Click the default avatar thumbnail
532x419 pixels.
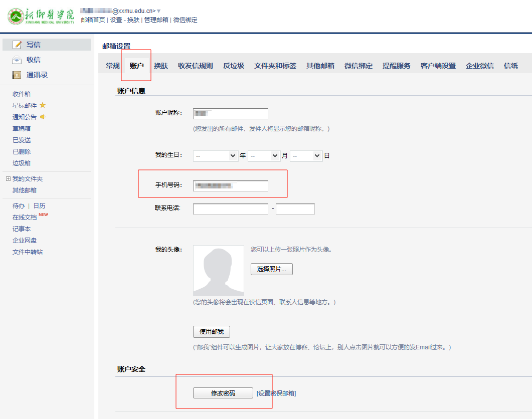218,270
